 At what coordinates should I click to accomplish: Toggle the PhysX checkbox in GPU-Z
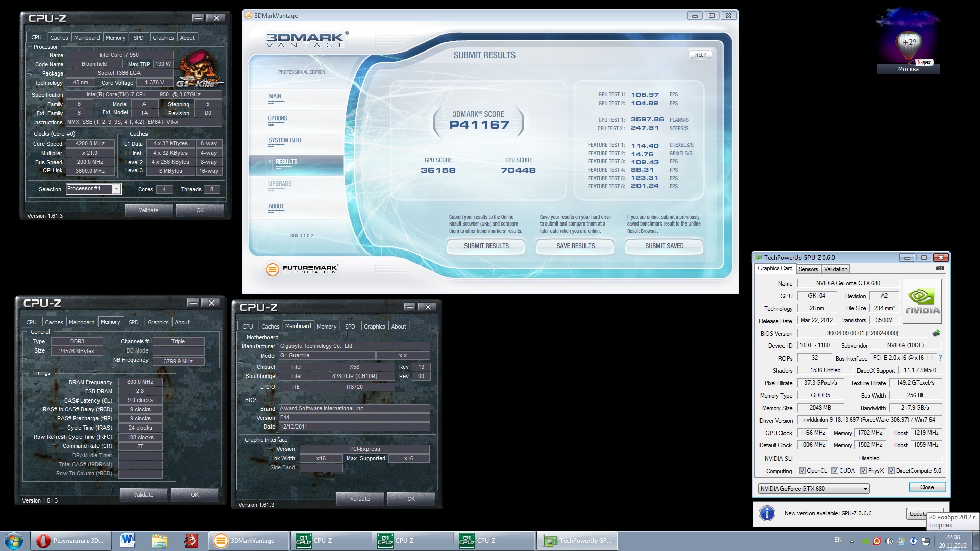[863, 471]
